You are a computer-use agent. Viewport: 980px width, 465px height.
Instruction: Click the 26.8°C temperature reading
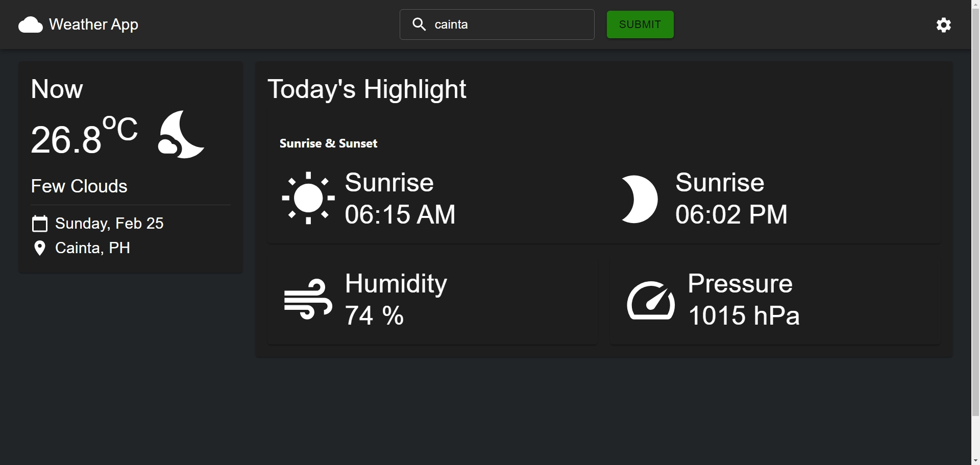click(x=84, y=135)
